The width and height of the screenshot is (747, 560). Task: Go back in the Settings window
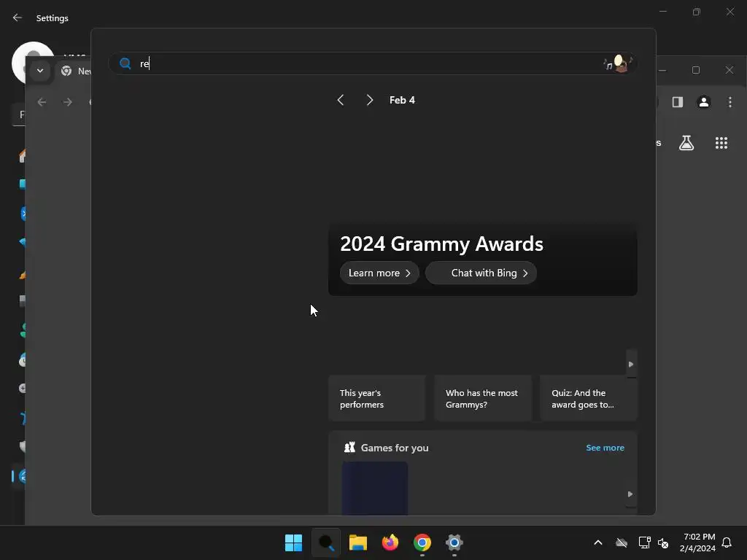pos(18,17)
